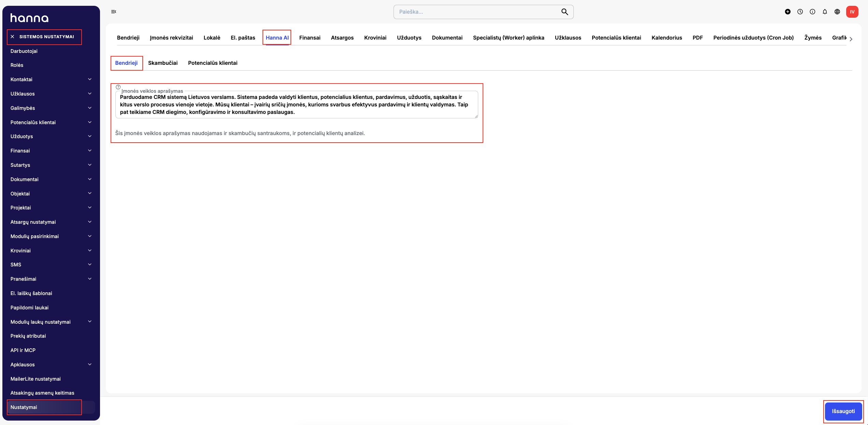Select the Bendrieji sub-tab
Image resolution: width=868 pixels, height=425 pixels.
click(126, 63)
